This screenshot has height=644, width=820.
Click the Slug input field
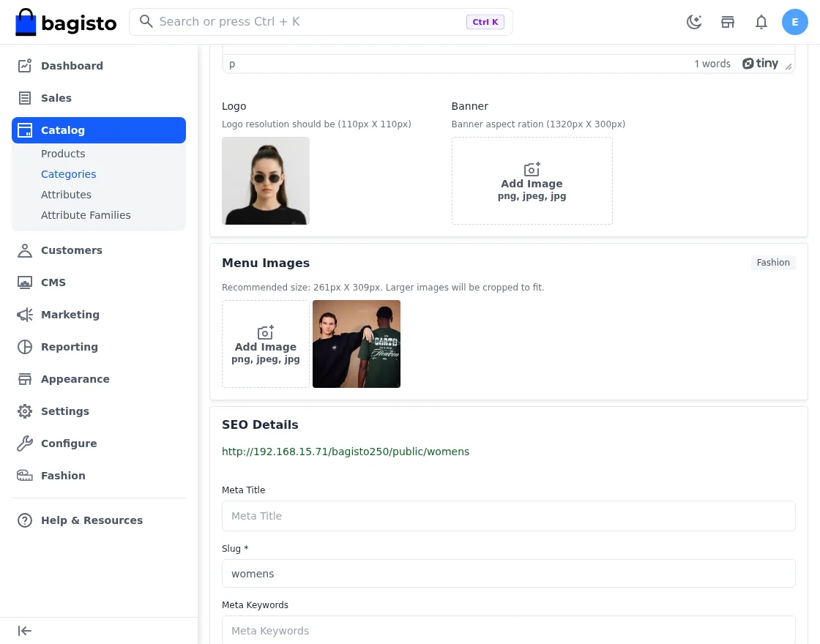tap(508, 574)
